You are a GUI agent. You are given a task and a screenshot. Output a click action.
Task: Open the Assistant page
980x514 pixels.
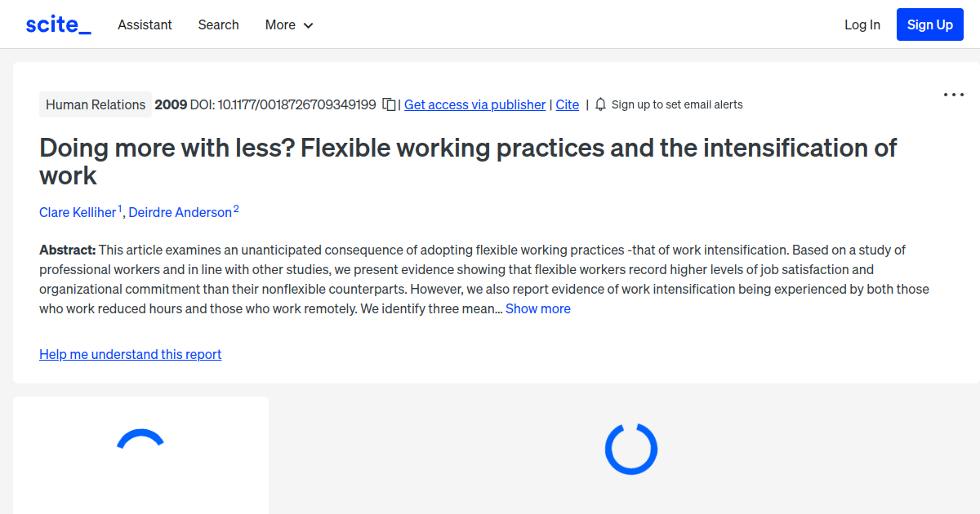click(145, 24)
